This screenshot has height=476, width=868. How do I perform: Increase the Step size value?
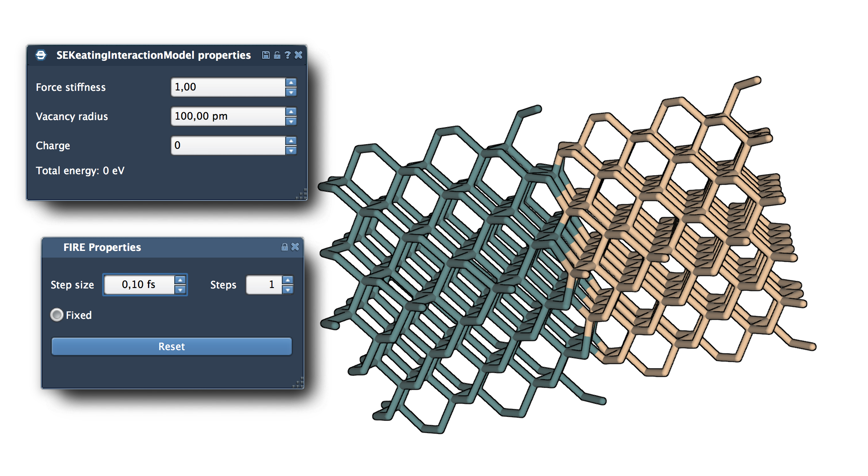tap(180, 280)
